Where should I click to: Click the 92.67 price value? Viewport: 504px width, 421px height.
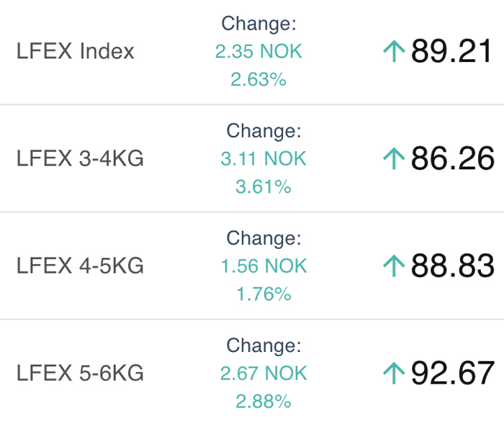[453, 373]
